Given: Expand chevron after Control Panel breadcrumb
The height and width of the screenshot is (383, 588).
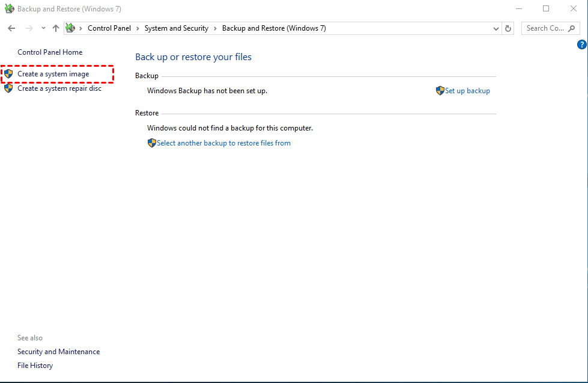Looking at the screenshot, I should click(138, 28).
